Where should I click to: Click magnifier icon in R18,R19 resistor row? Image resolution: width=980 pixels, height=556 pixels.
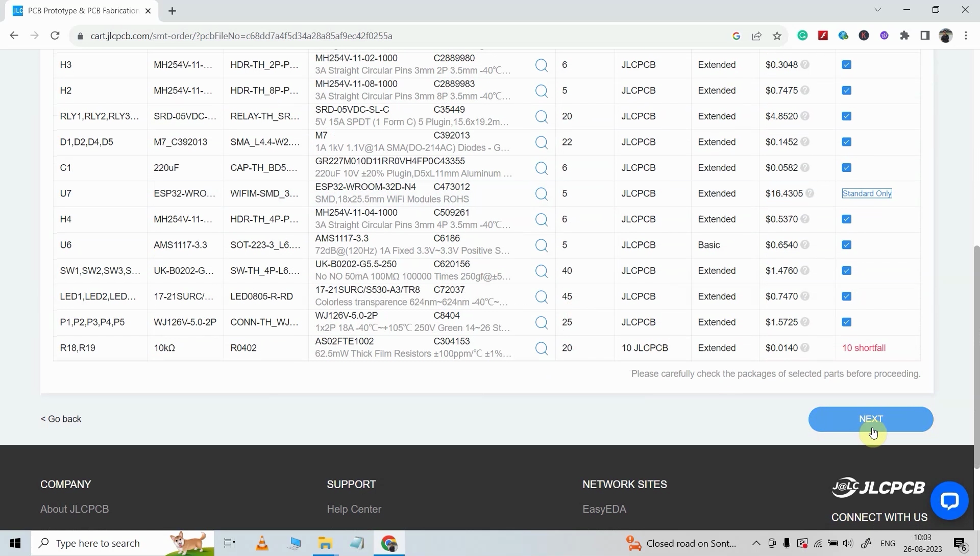[x=542, y=348]
